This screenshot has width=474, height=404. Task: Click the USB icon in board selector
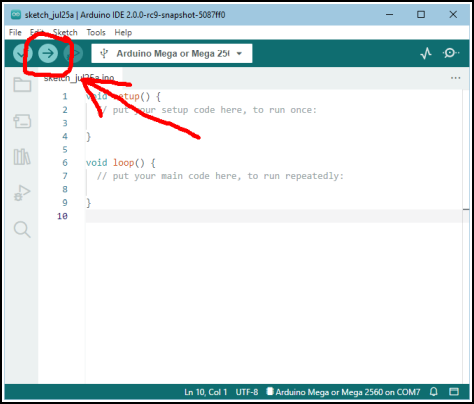click(104, 53)
